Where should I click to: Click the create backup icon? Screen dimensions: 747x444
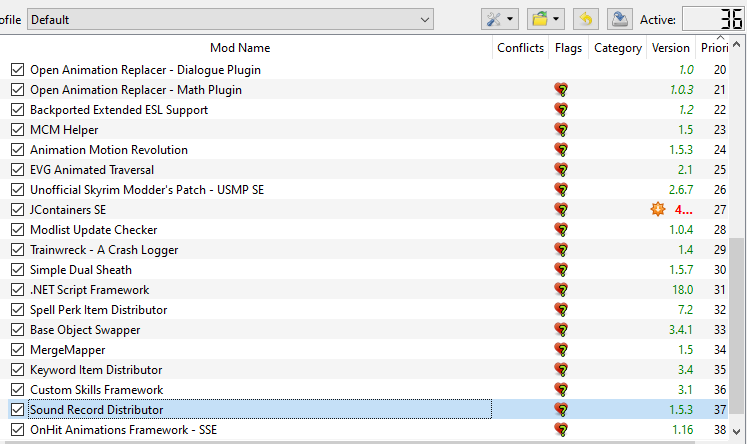click(x=620, y=20)
